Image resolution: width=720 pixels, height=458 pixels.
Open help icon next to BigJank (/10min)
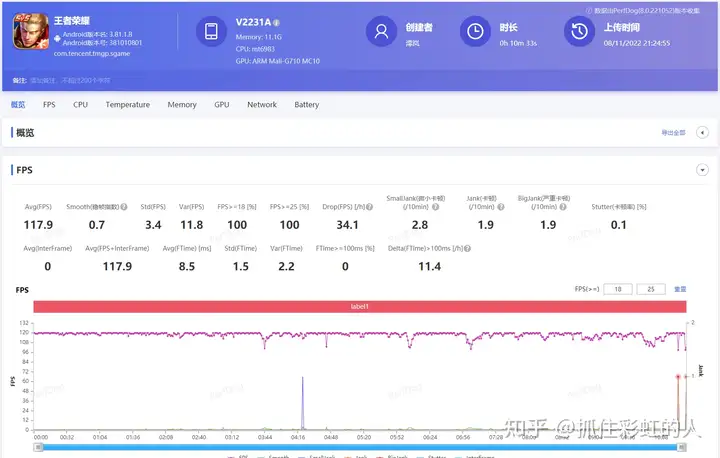tap(563, 207)
